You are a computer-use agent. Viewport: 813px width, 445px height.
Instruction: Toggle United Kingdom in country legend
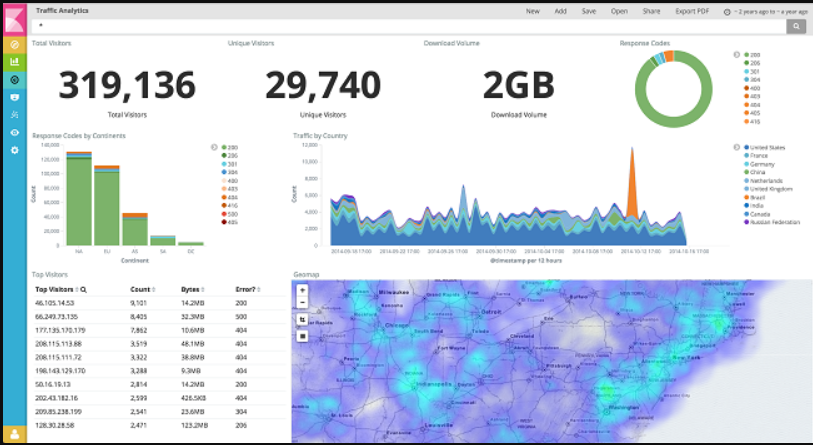pos(768,189)
